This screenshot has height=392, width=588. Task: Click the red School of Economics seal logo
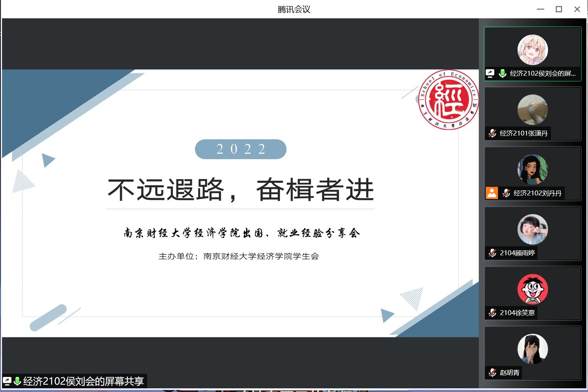pos(448,100)
